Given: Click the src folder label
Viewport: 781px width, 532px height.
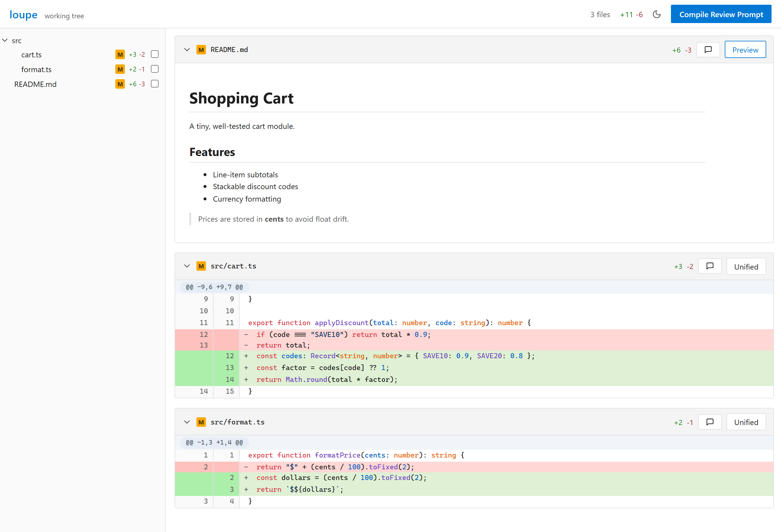Looking at the screenshot, I should click(x=17, y=40).
